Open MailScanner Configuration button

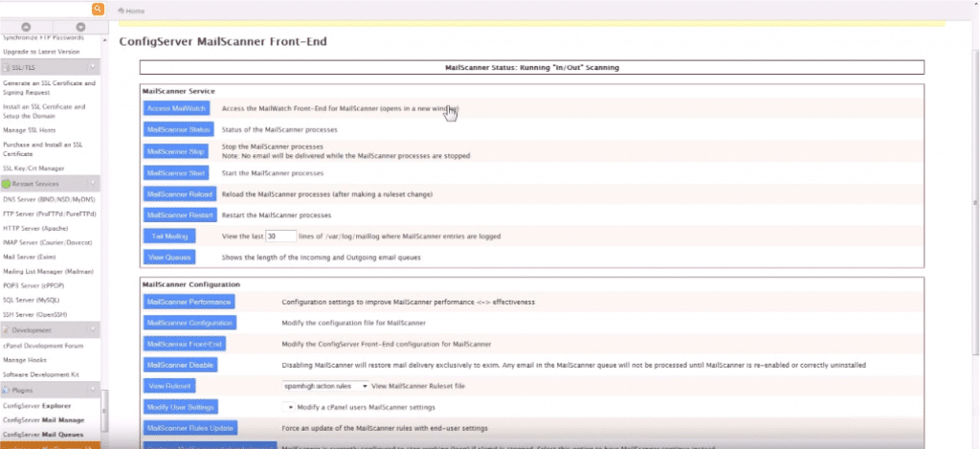coord(189,324)
